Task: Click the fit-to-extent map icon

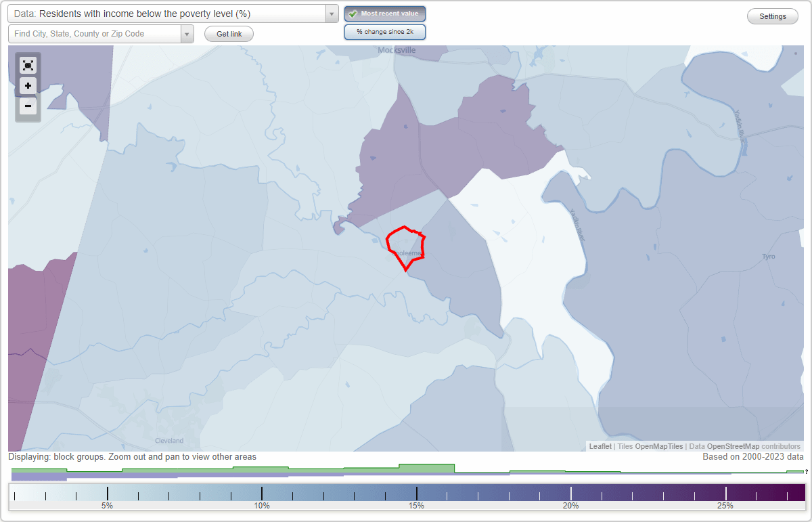Action: tap(28, 65)
